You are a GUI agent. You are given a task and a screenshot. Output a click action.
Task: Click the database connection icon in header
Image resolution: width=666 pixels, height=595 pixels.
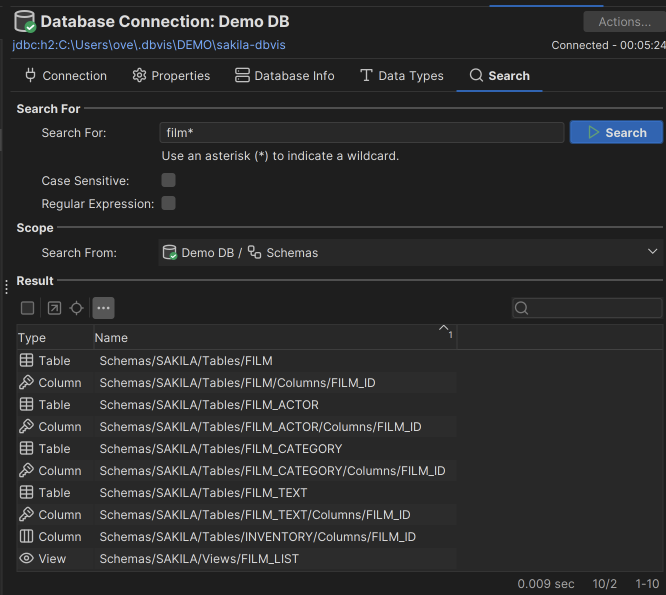[25, 22]
